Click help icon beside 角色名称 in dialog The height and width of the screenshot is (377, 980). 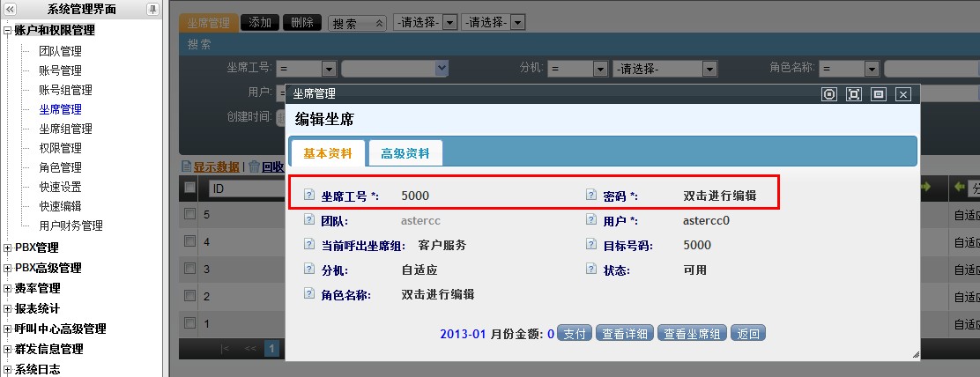308,294
